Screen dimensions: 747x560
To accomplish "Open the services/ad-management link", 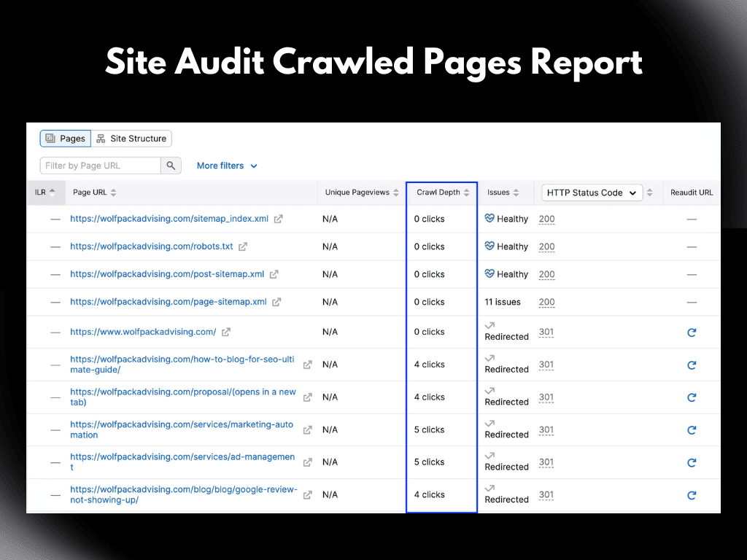I will pyautogui.click(x=182, y=462).
